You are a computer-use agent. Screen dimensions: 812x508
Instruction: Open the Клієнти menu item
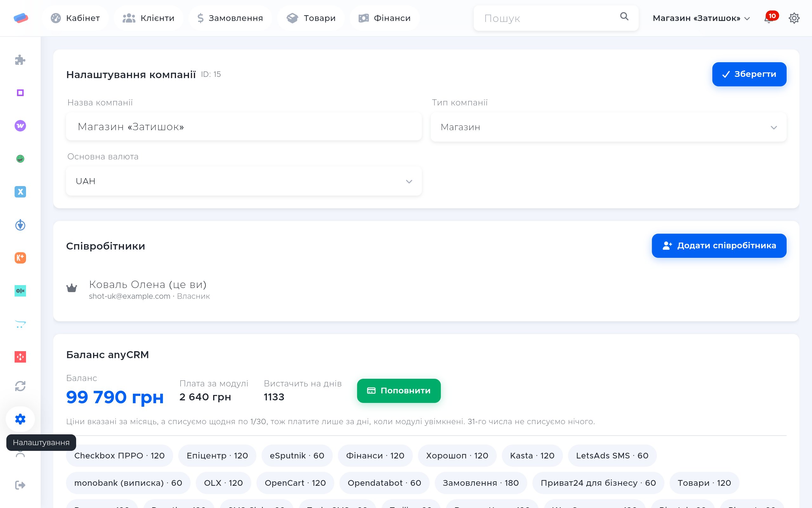[148, 18]
